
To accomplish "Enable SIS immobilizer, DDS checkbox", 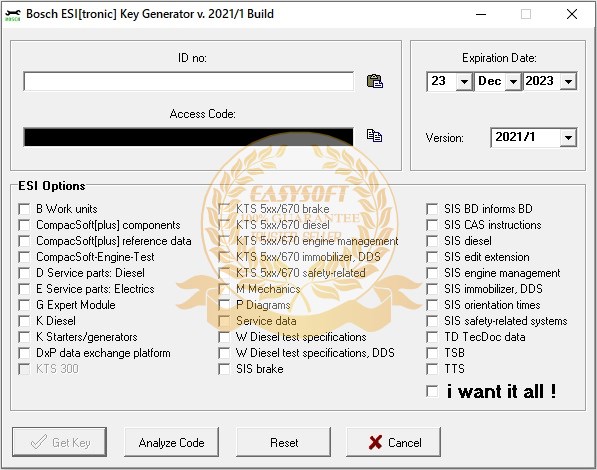I will (x=432, y=289).
